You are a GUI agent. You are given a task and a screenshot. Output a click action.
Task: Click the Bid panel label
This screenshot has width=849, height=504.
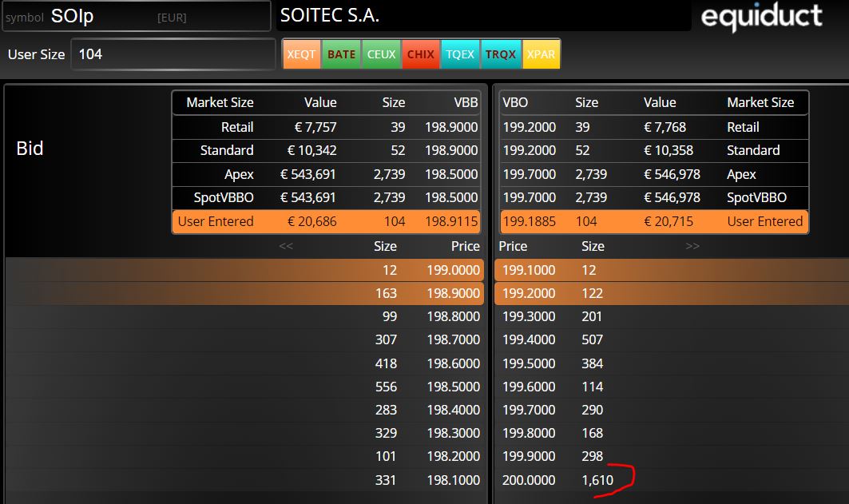30,149
